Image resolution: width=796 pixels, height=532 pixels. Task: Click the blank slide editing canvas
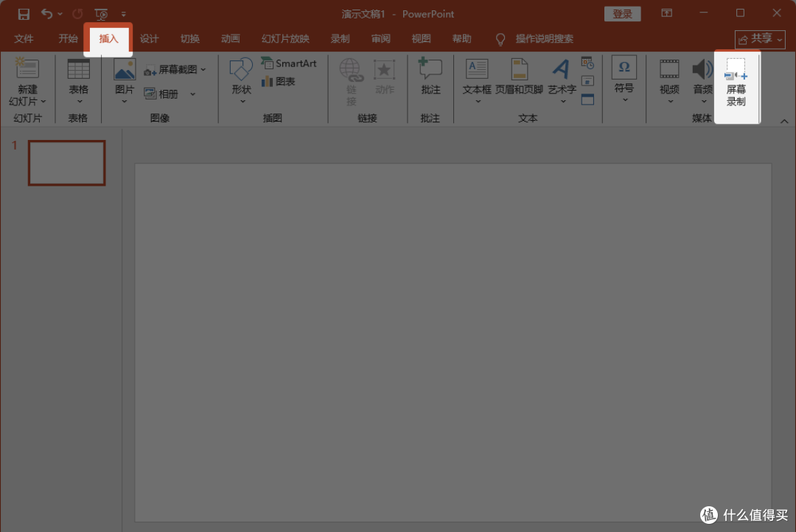[x=453, y=342]
